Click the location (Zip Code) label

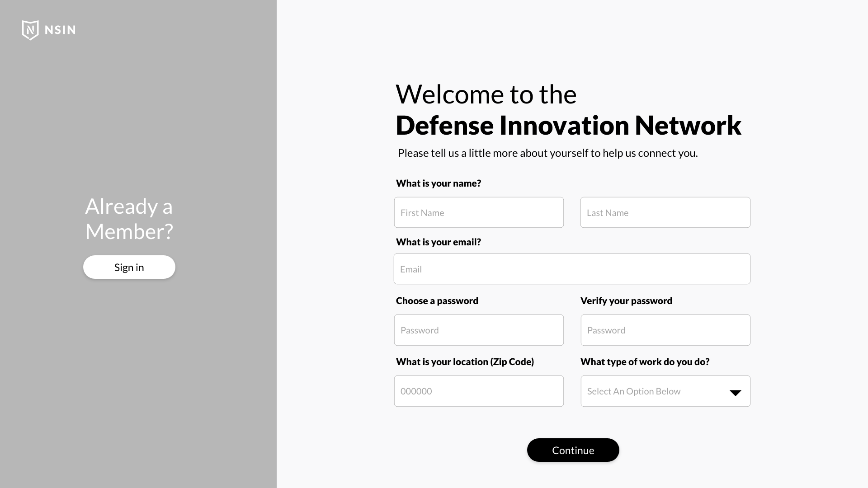[465, 361]
